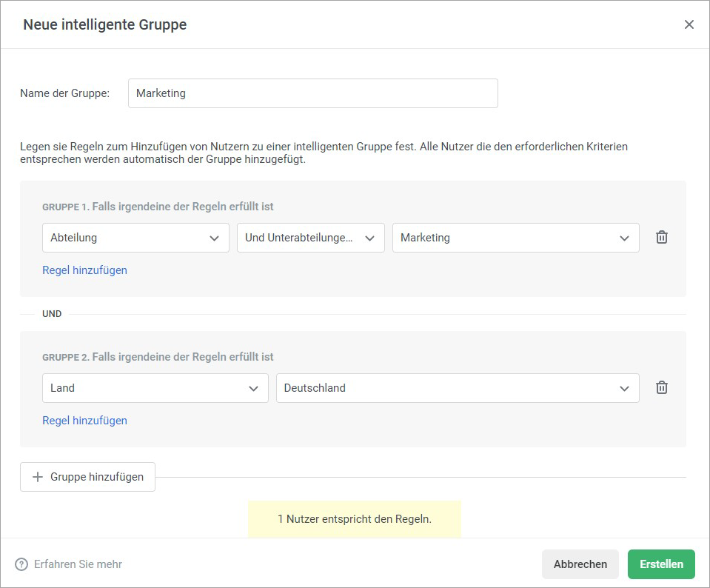Image resolution: width=710 pixels, height=588 pixels.
Task: Delete the Abteilung rule in Gruppe 1
Action: click(x=662, y=238)
